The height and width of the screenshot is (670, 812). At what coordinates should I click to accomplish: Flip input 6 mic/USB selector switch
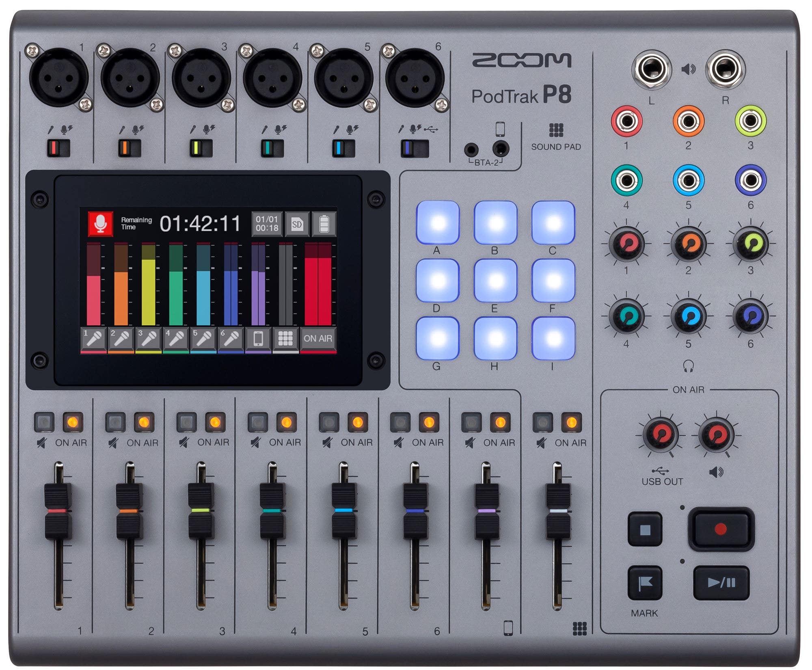(x=415, y=149)
